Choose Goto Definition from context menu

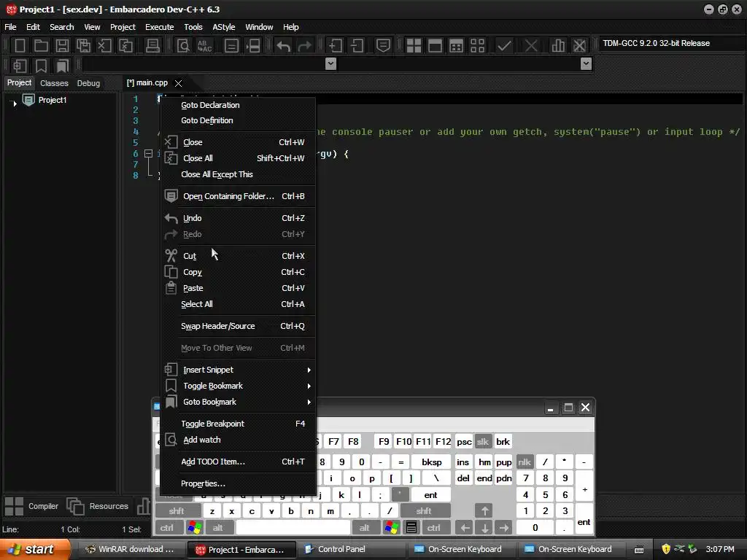pos(239,120)
